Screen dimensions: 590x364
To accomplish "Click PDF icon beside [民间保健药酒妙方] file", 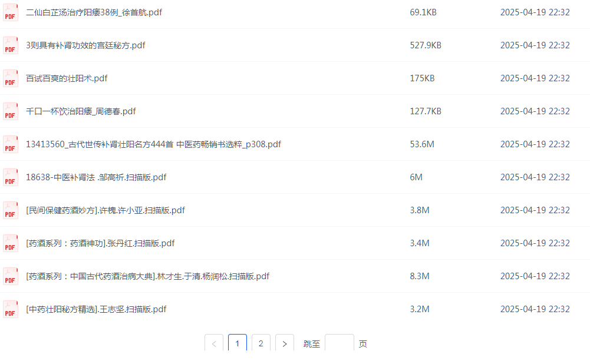I will point(11,210).
